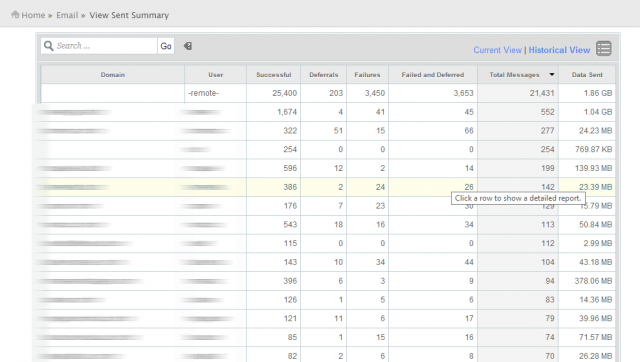Image resolution: width=640 pixels, height=362 pixels.
Task: Switch to Current View
Action: coord(497,50)
